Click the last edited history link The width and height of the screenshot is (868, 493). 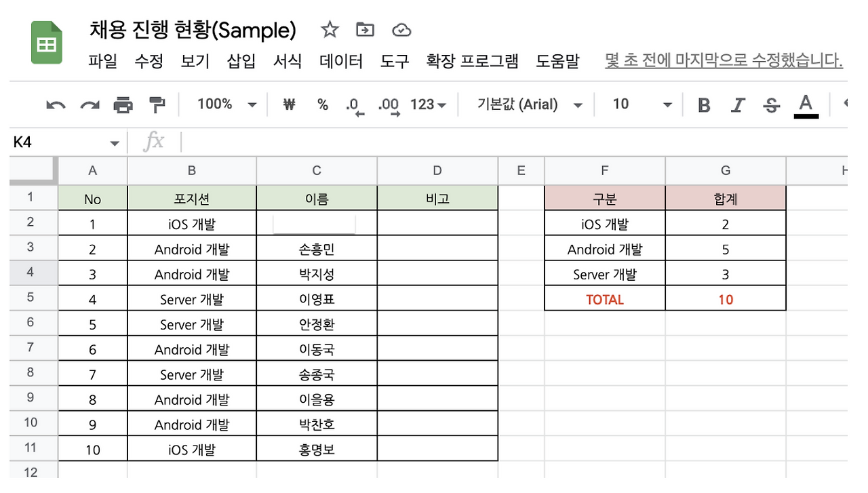tap(724, 61)
